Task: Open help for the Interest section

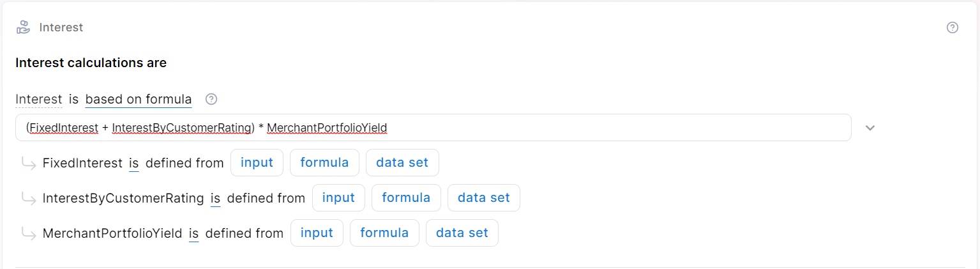Action: 952,27
